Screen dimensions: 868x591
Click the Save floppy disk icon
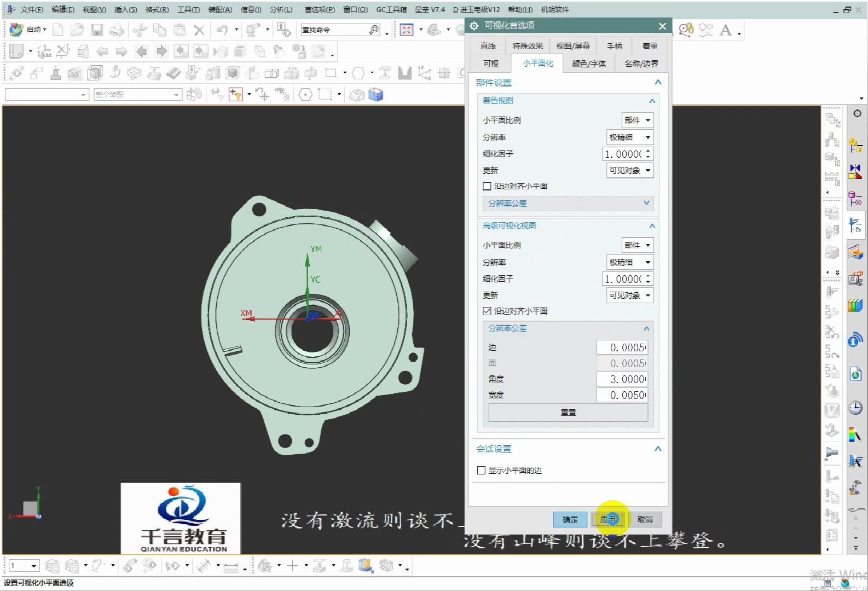click(x=97, y=30)
